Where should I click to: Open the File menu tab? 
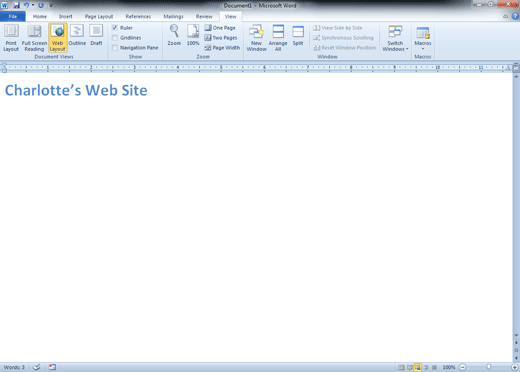[x=13, y=16]
